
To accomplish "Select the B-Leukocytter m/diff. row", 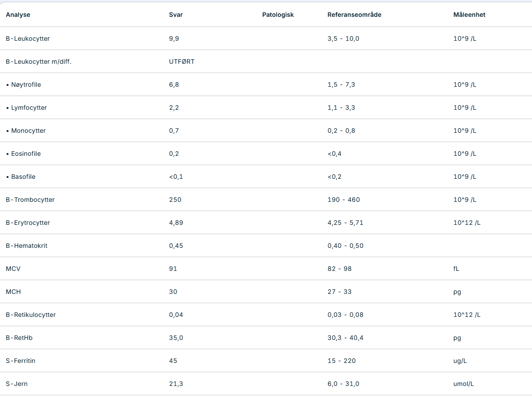I will point(39,62).
